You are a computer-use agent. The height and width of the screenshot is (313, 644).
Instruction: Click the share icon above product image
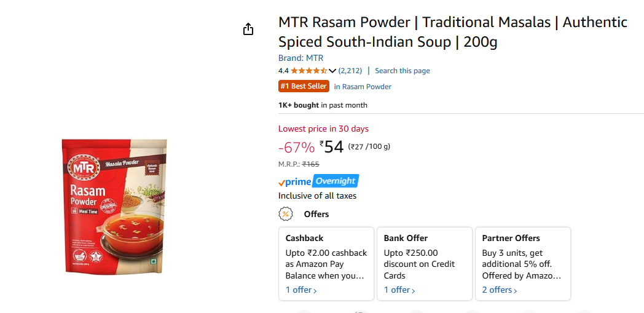point(248,29)
